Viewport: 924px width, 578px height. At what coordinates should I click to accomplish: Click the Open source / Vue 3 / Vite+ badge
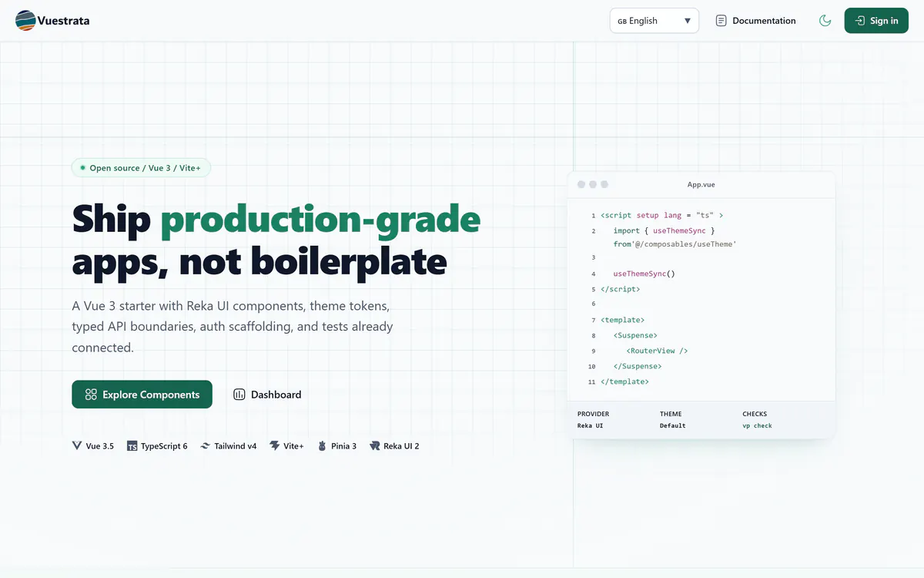click(x=141, y=168)
